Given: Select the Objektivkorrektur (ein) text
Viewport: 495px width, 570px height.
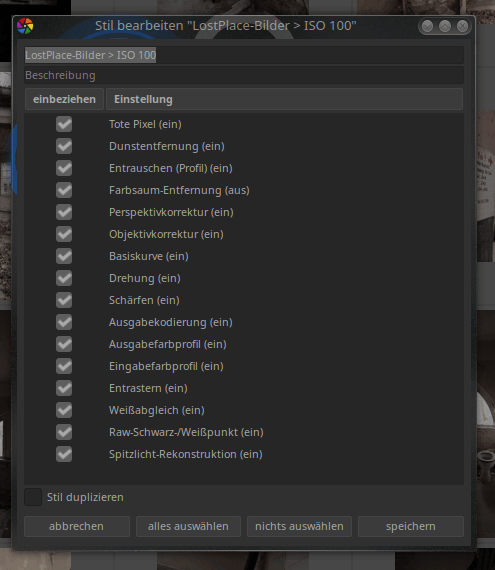Looking at the screenshot, I should [x=166, y=234].
